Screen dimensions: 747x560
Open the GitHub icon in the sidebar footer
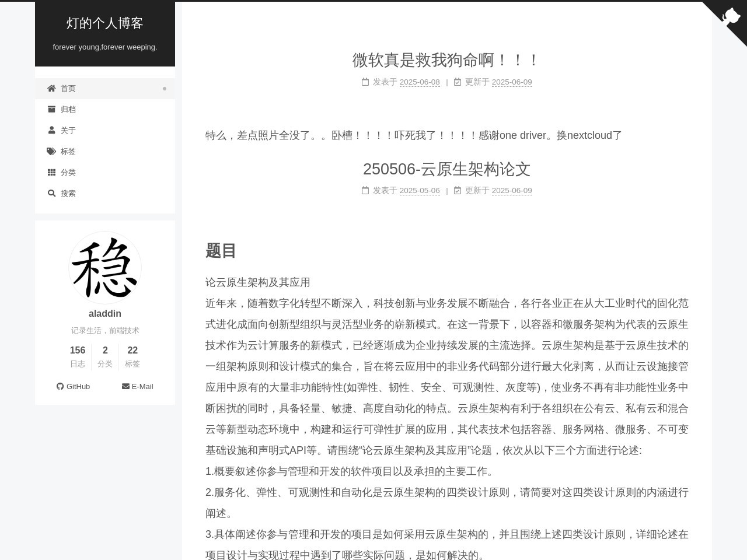[x=60, y=386]
